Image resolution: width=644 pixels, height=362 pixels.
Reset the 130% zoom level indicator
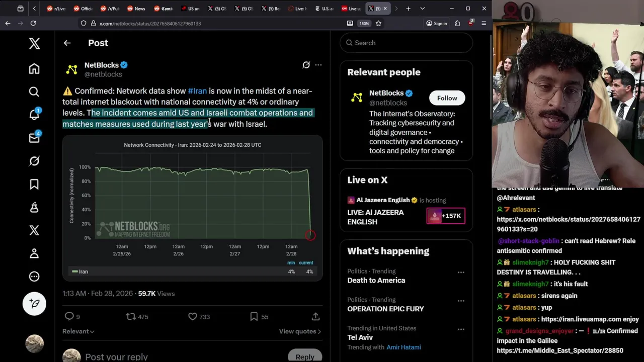pyautogui.click(x=364, y=23)
